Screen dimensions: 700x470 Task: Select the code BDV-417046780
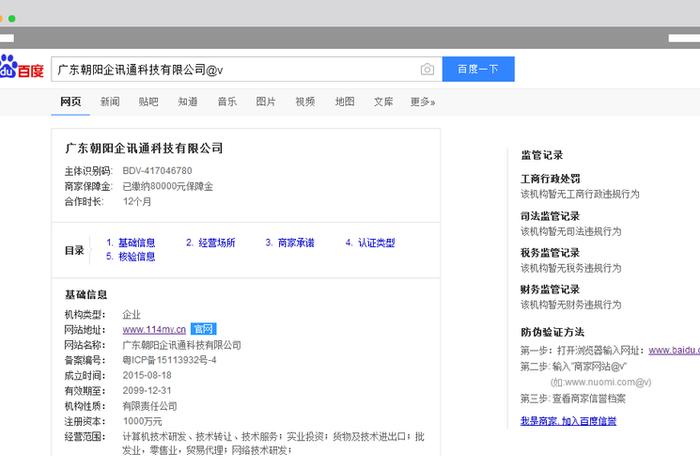coord(157,171)
